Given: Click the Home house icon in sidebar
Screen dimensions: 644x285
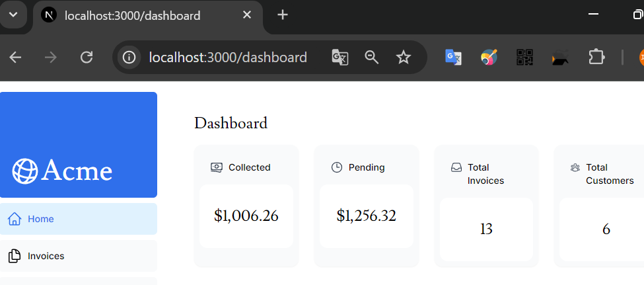Looking at the screenshot, I should [15, 219].
